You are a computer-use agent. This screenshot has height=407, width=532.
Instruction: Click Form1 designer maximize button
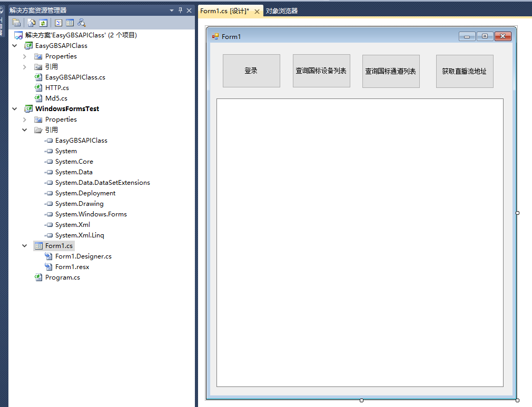[x=485, y=36]
